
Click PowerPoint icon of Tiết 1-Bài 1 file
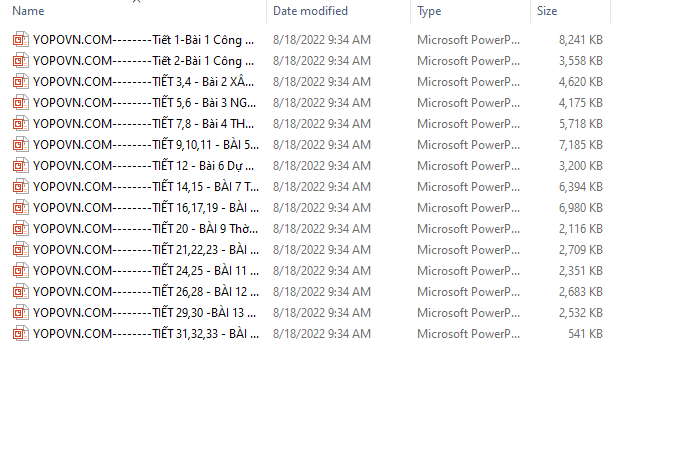pos(20,40)
